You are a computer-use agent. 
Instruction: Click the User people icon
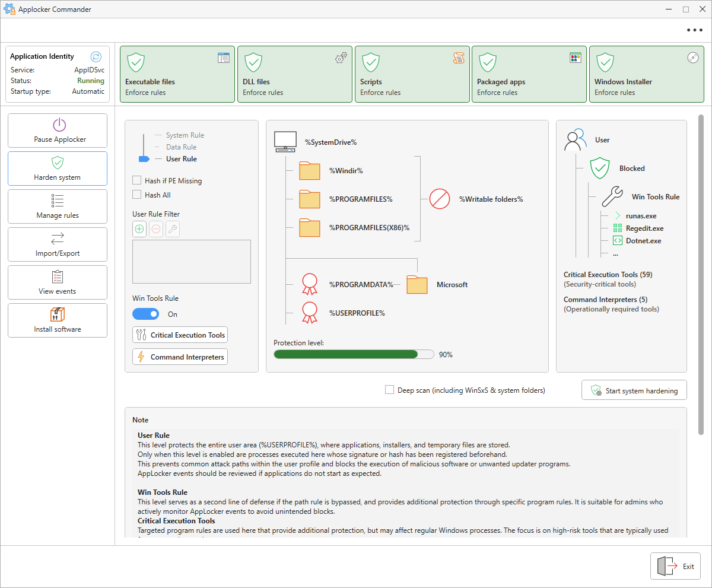pyautogui.click(x=575, y=139)
